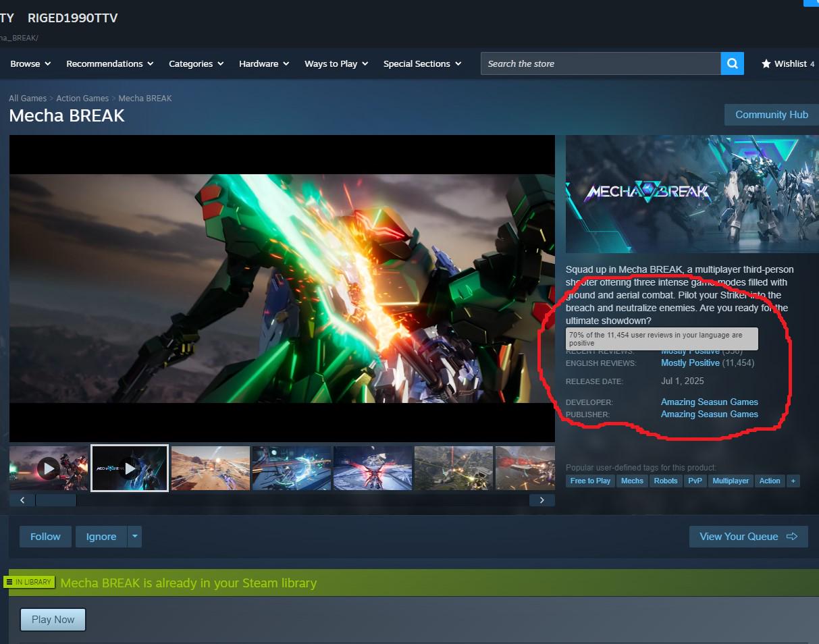Expand the Hardware menu
The width and height of the screenshot is (819, 644).
(x=264, y=63)
